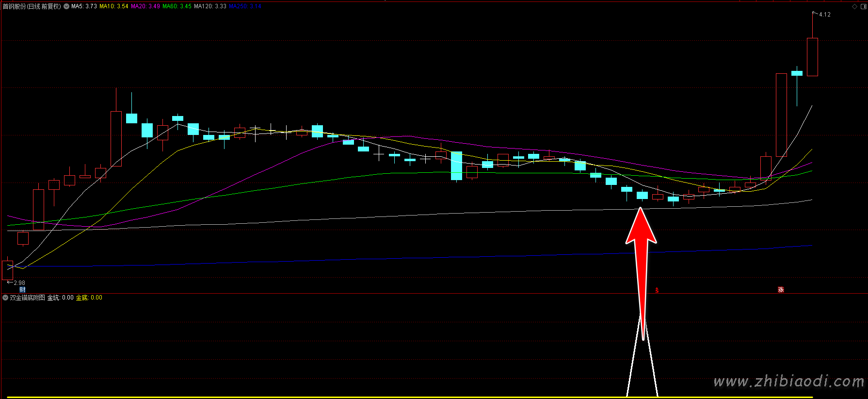Select the magenta MA20: 3.49 label
The image size is (868, 399).
145,6
